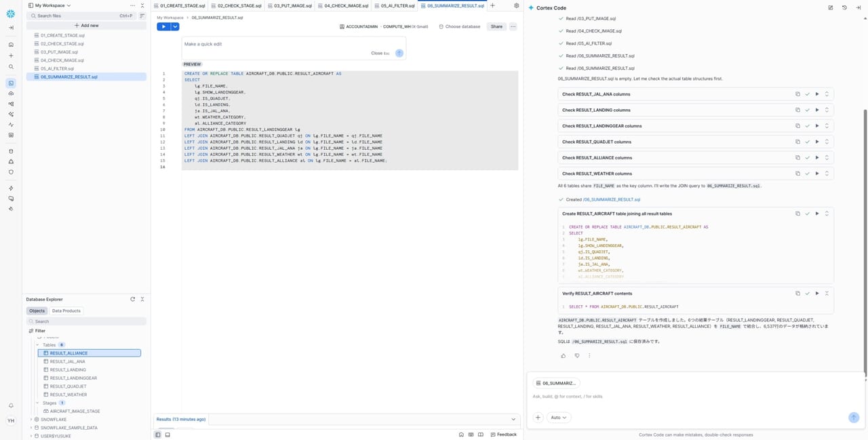Switch to the Objects toggle view
Screen dimensions: 868x440
(37, 311)
